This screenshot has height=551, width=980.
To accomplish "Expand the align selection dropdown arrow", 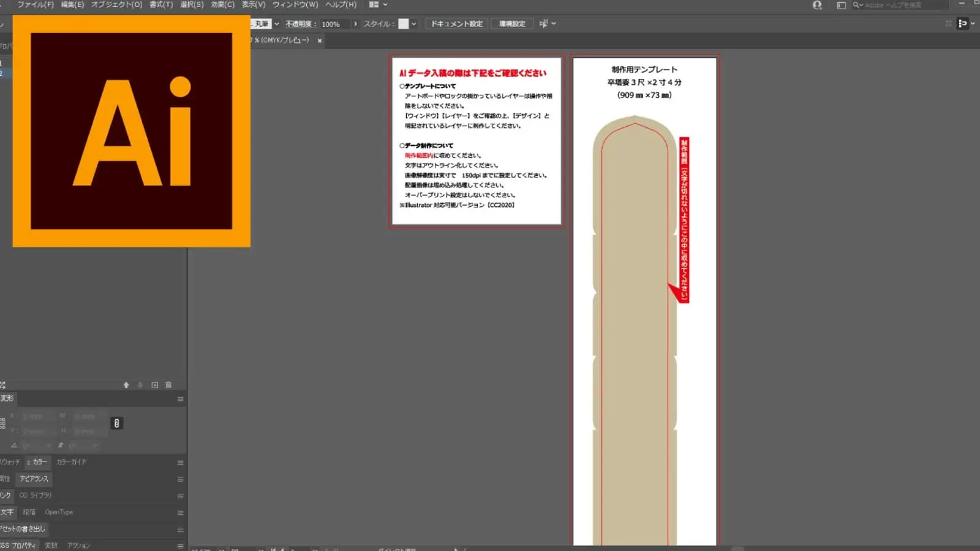I will [554, 23].
